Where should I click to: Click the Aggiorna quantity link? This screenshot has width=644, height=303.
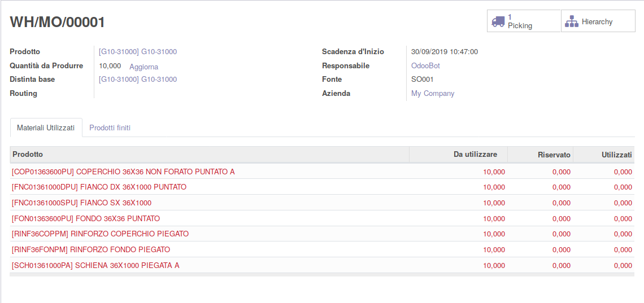click(x=143, y=67)
